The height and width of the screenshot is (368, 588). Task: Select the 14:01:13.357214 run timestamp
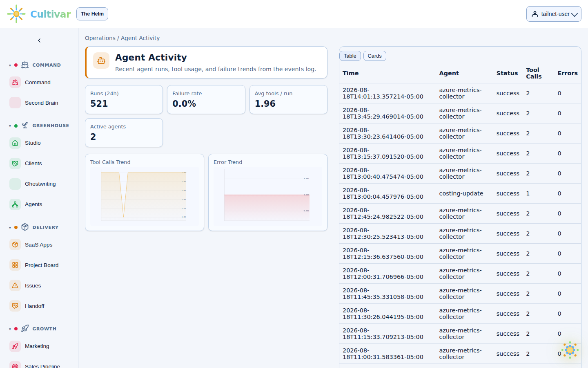[x=383, y=93]
